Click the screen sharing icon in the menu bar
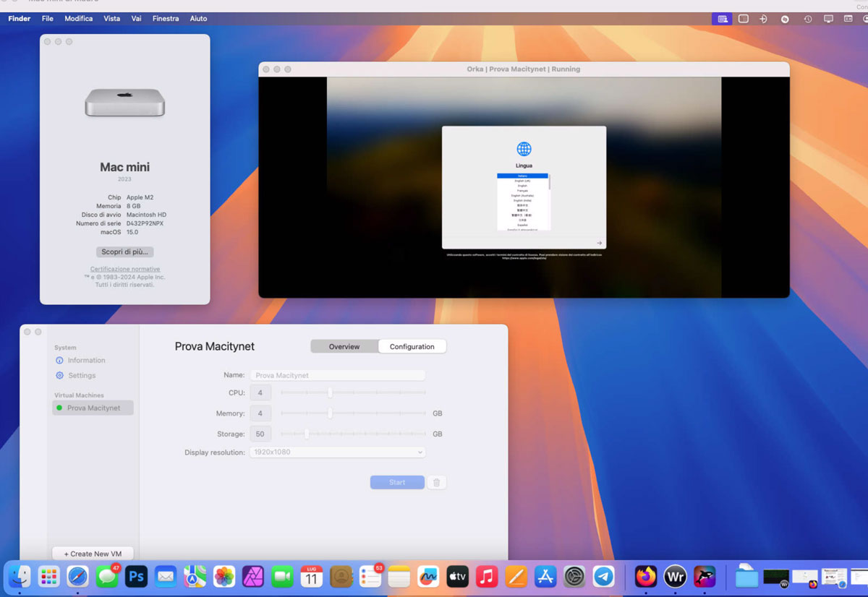This screenshot has width=868, height=597. (722, 19)
